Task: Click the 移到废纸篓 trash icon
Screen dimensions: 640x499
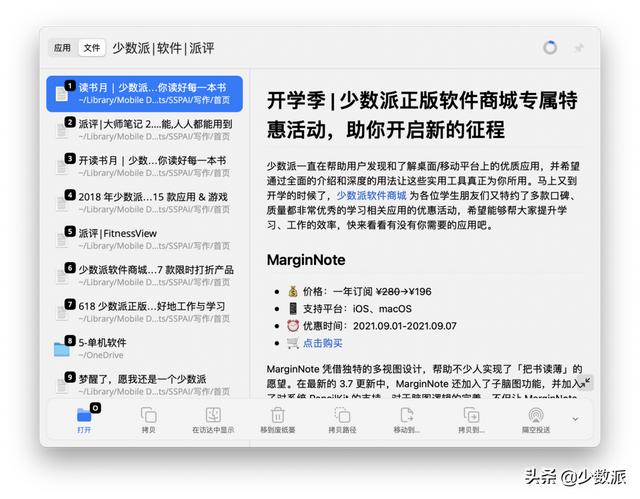Action: coord(278,415)
